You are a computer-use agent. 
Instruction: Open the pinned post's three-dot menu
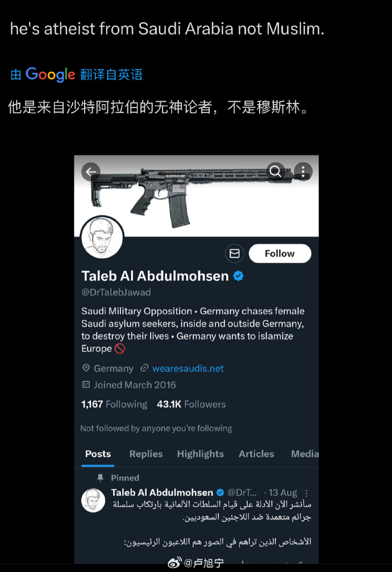click(x=307, y=493)
